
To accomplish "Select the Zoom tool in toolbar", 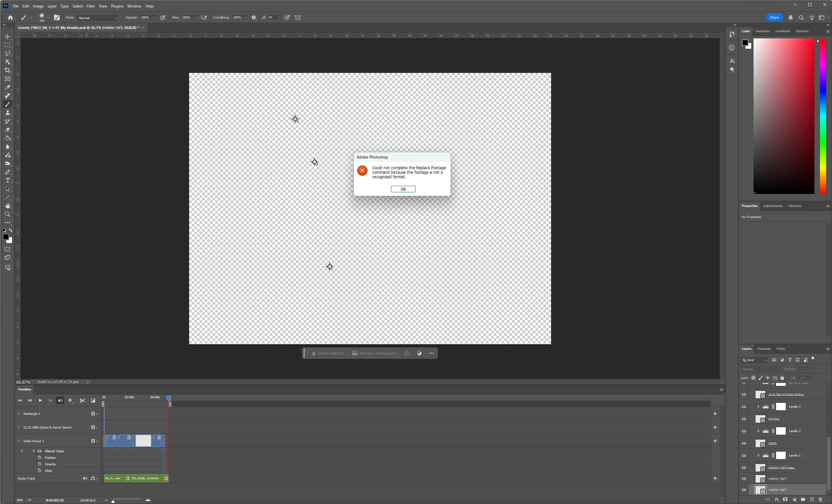I will 7,214.
